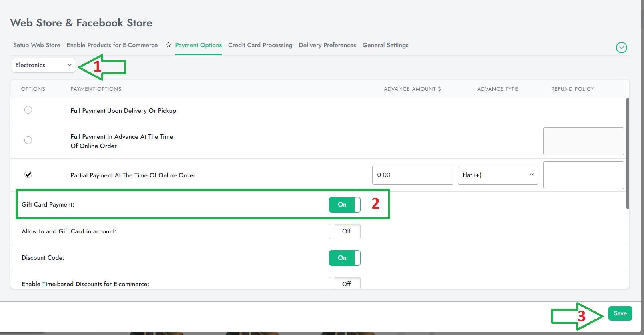
Task: Click the advance amount 0.00 field
Action: pyautogui.click(x=412, y=175)
